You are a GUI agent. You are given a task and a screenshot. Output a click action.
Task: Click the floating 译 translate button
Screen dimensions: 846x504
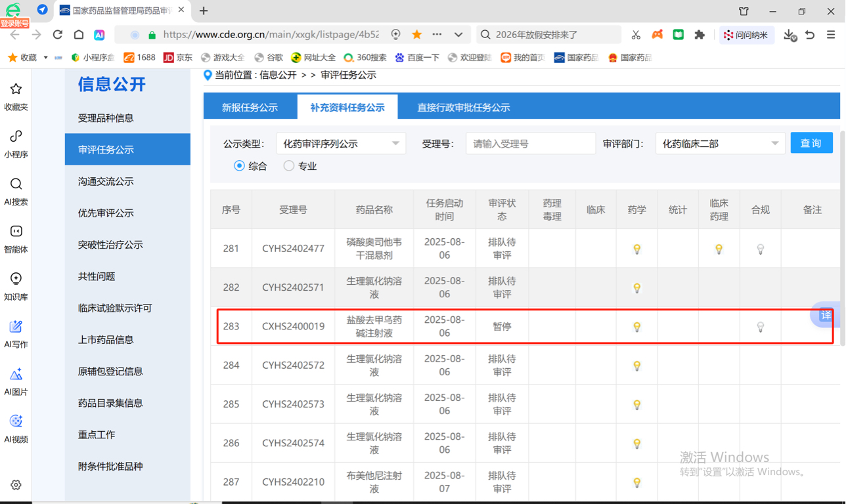[825, 316]
